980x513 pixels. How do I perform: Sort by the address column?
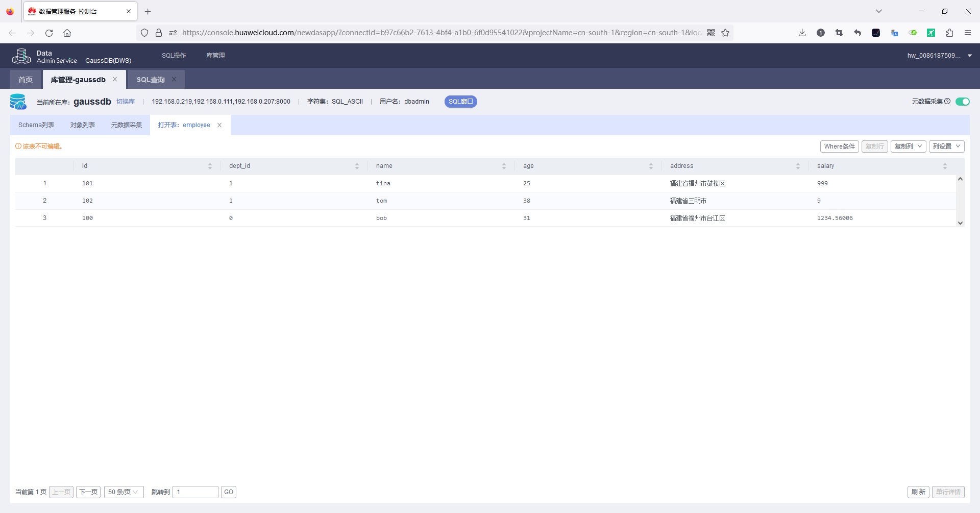point(798,166)
